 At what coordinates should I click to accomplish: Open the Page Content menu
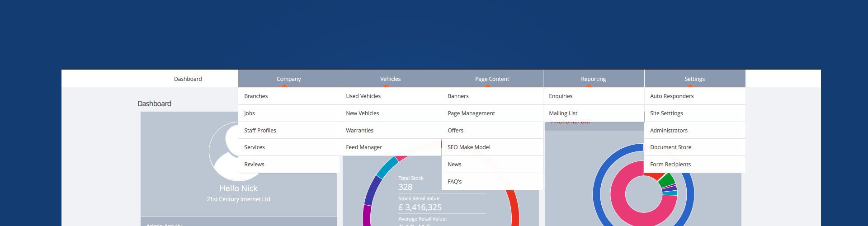[492, 79]
